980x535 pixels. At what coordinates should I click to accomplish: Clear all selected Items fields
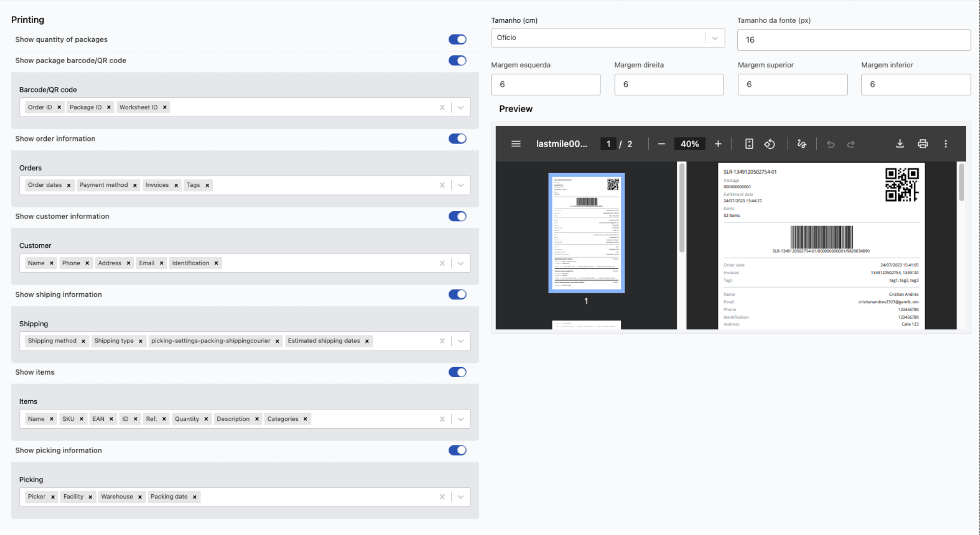tap(442, 419)
